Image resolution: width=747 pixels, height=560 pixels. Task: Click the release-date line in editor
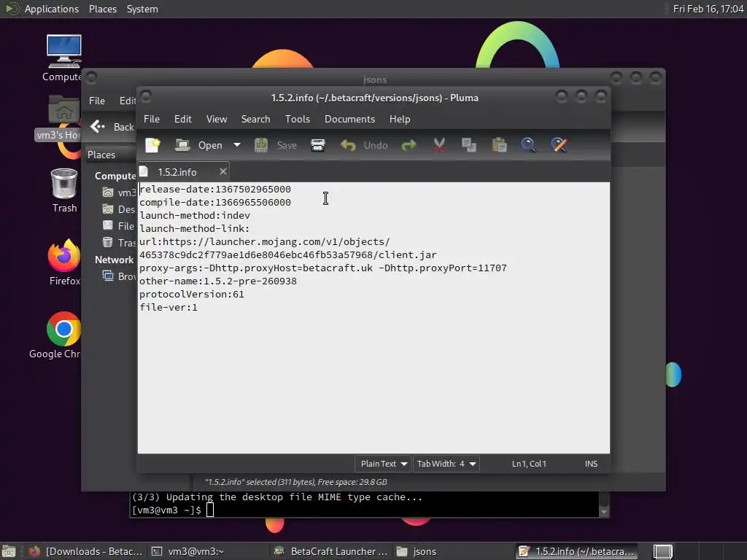(215, 189)
